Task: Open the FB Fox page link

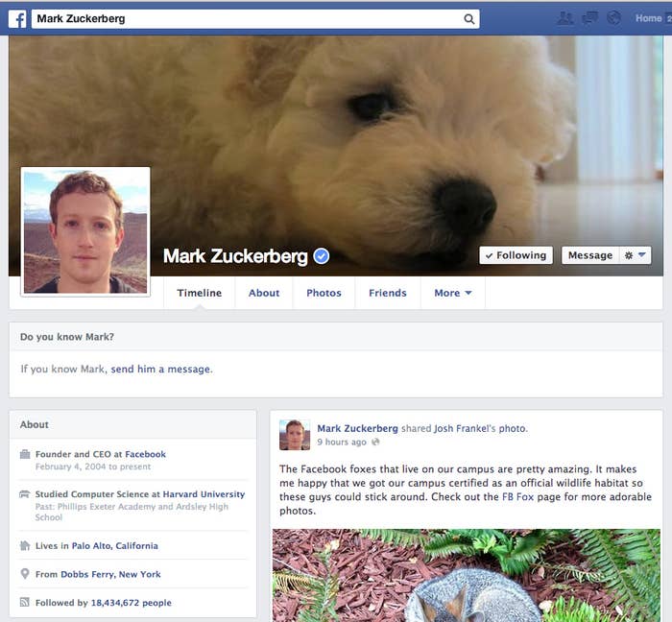Action: coord(517,497)
